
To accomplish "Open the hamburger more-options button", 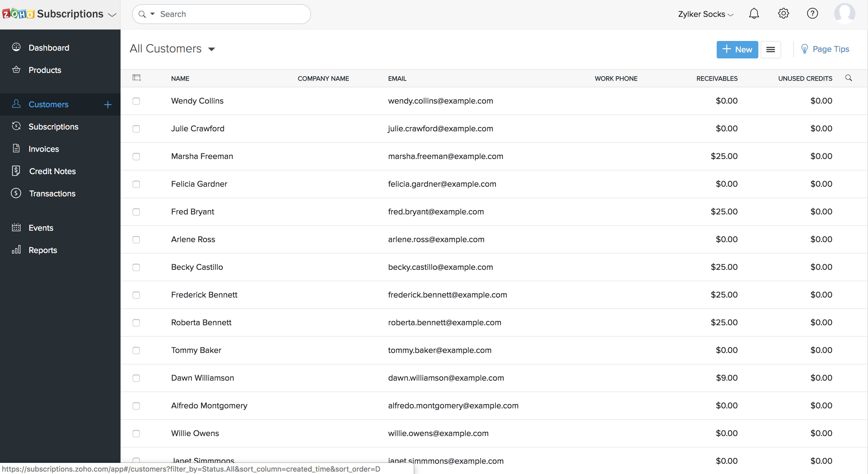I will click(770, 49).
